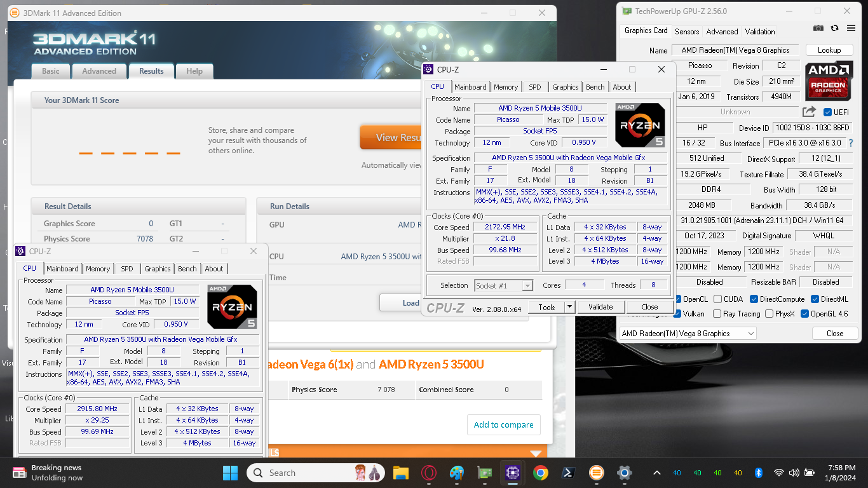This screenshot has width=868, height=488.
Task: Click the Bluetooth tray icon
Action: [x=758, y=473]
